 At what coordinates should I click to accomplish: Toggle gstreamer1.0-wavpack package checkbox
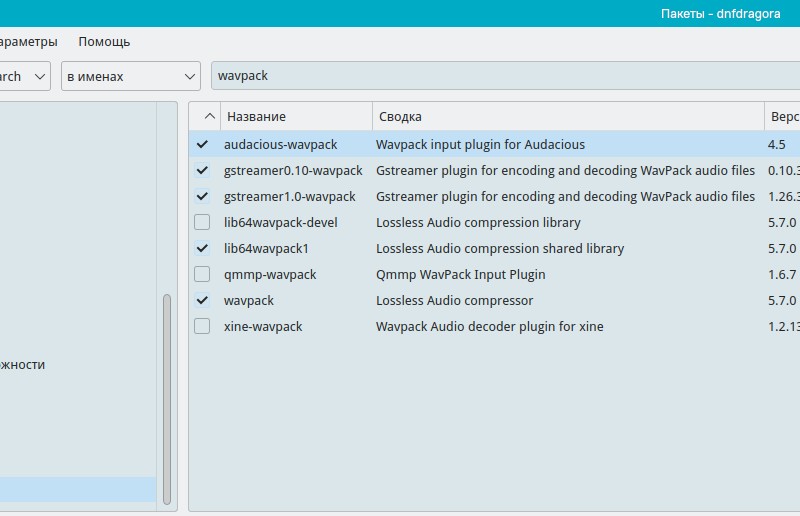tap(202, 197)
